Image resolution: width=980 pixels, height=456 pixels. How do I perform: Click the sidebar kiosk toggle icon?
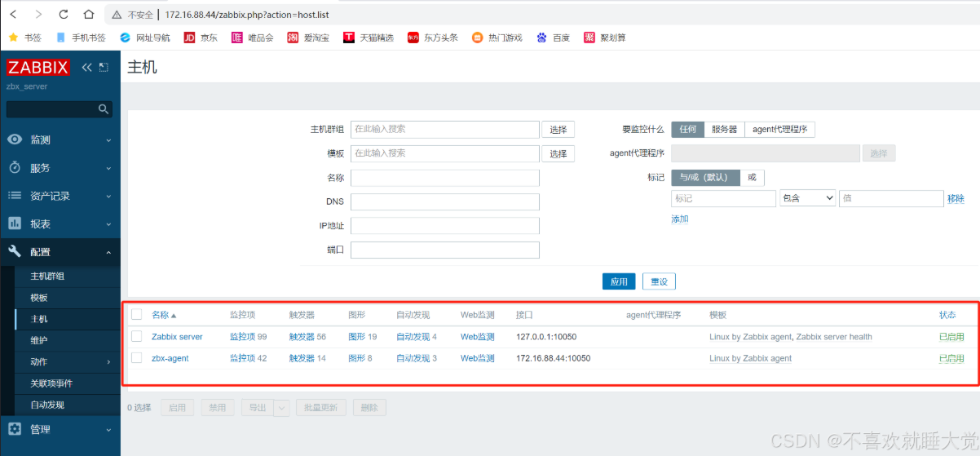[x=104, y=68]
